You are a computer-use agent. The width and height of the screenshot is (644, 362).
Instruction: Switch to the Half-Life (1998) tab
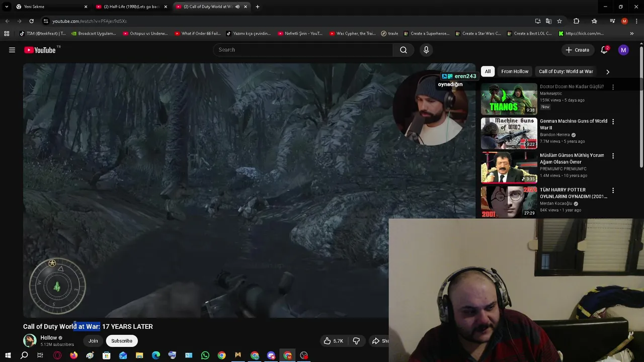132,7
